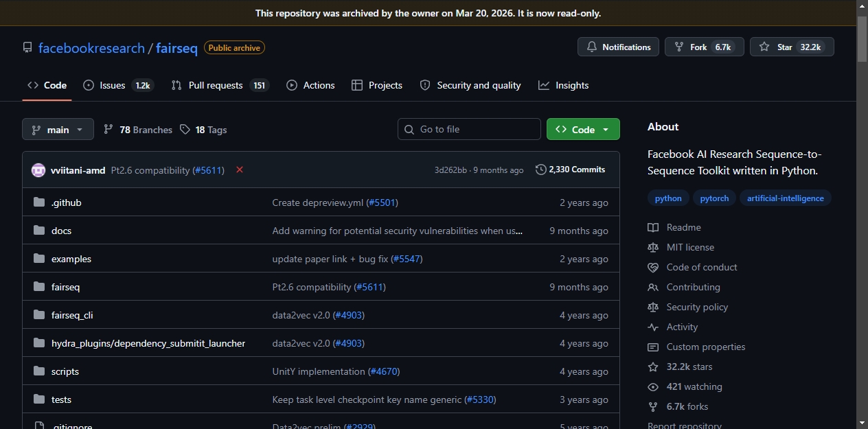The height and width of the screenshot is (429, 868).
Task: Open the vviitani-amd author link
Action: (78, 170)
